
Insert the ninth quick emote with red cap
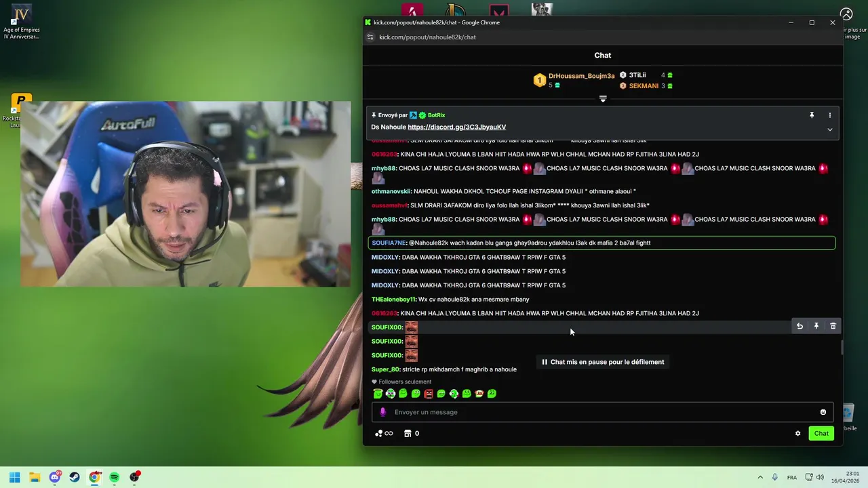pyautogui.click(x=479, y=394)
